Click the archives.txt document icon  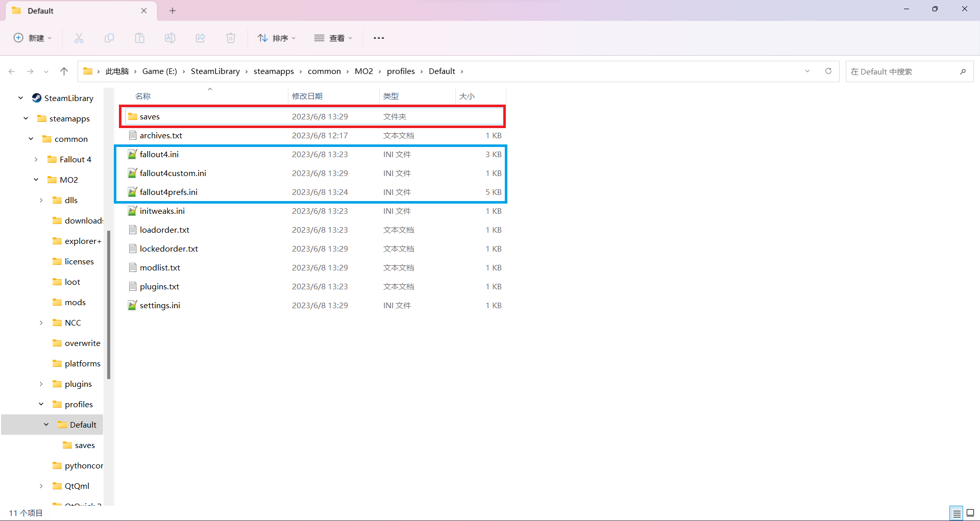click(x=133, y=135)
